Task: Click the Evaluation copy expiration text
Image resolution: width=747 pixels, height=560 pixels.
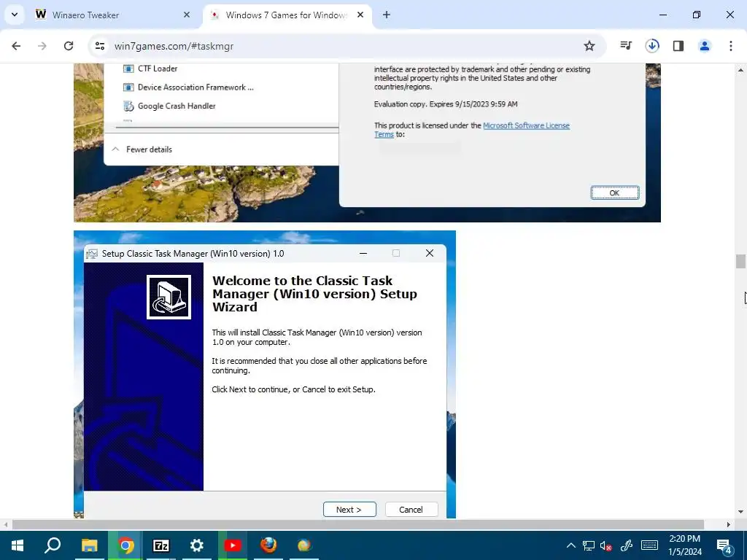Action: pos(446,104)
